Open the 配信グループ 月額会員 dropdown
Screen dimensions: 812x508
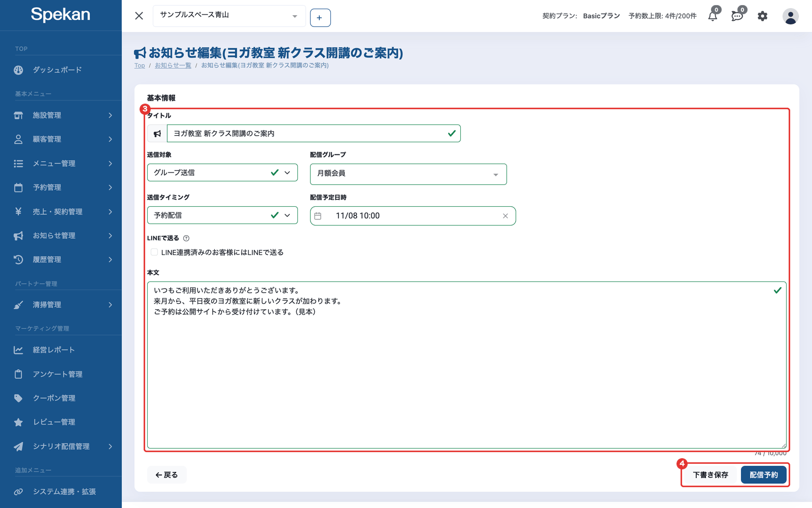408,174
